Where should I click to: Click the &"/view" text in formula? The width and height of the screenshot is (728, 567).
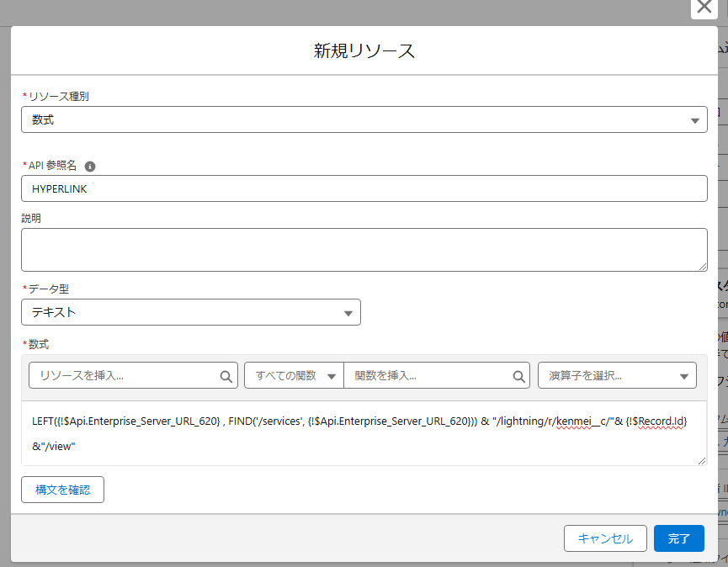point(54,447)
